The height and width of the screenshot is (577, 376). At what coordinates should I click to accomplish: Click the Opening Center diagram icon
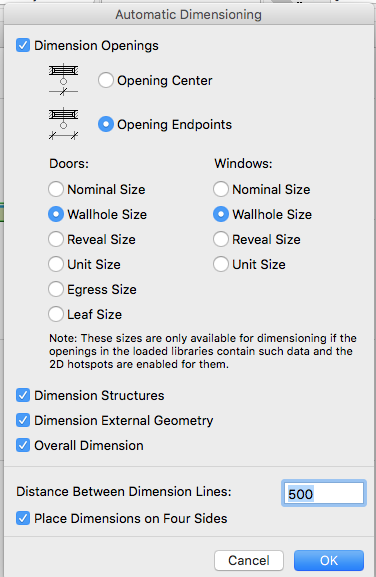click(x=63, y=79)
